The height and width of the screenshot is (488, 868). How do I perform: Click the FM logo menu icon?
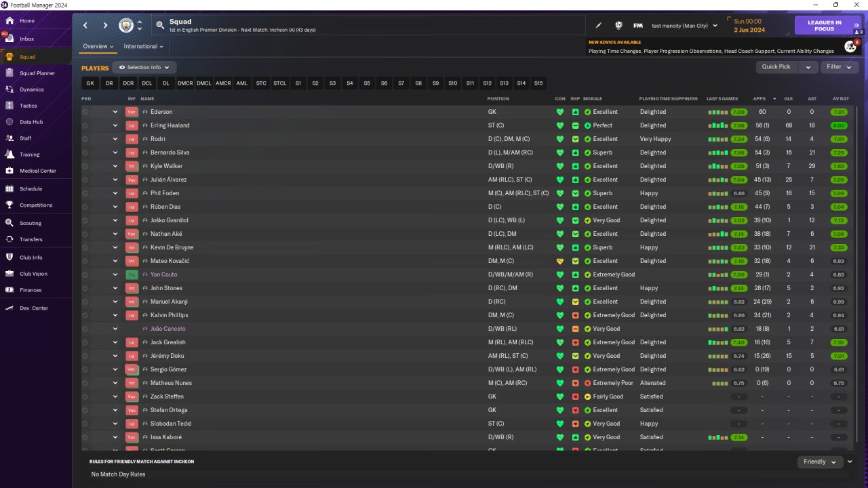pyautogui.click(x=638, y=26)
